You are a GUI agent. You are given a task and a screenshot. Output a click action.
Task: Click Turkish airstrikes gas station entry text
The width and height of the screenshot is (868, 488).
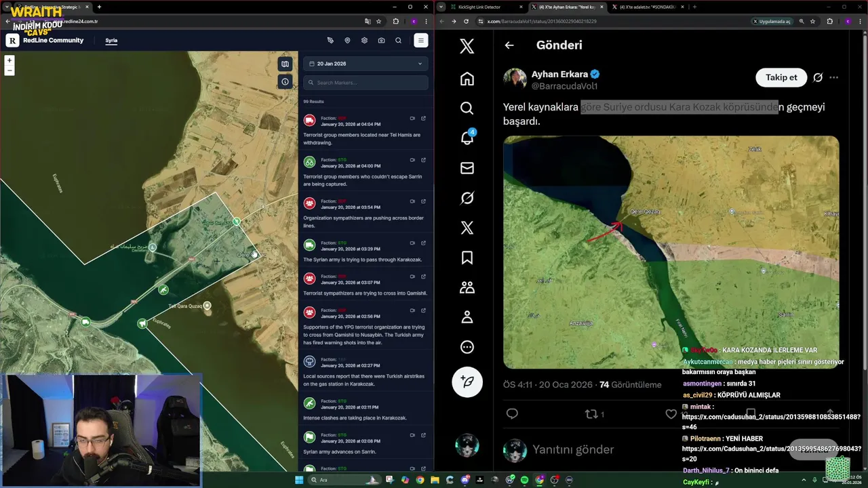click(364, 380)
